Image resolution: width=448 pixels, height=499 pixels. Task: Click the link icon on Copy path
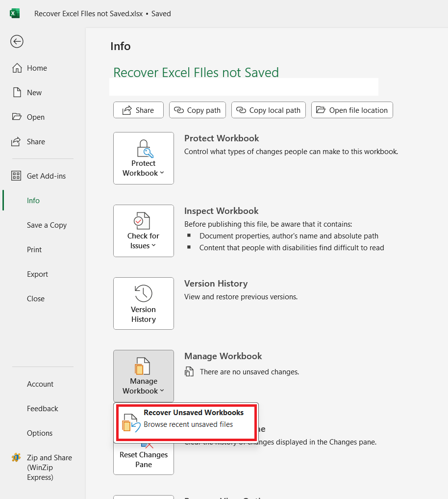179,110
